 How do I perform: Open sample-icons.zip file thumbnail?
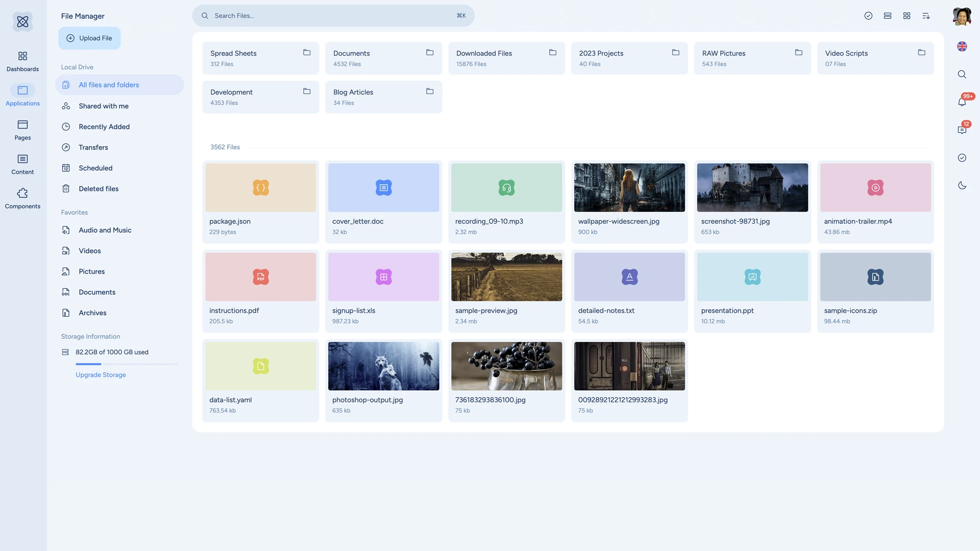pyautogui.click(x=875, y=277)
